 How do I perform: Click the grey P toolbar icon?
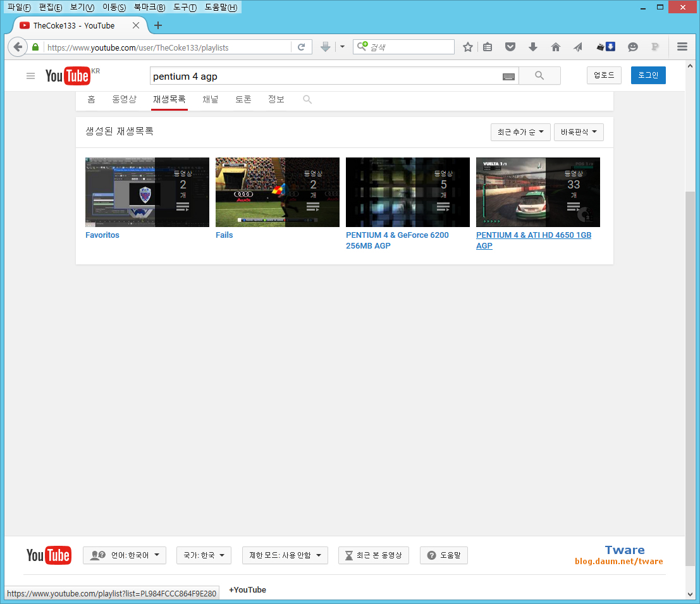655,47
